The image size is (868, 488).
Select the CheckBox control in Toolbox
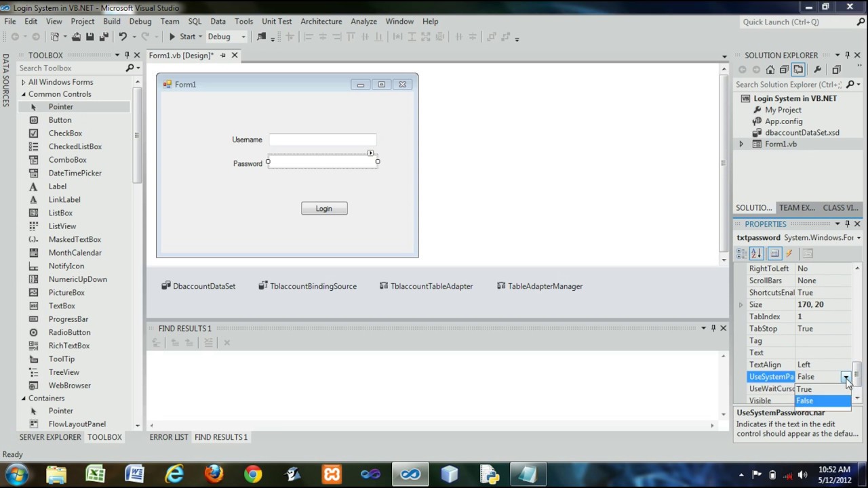pos(66,134)
